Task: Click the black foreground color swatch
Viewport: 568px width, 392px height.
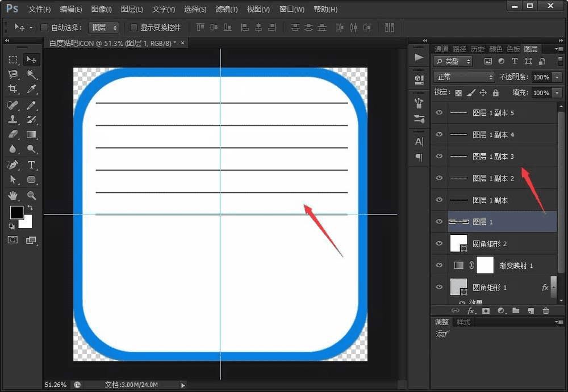Action: point(16,212)
